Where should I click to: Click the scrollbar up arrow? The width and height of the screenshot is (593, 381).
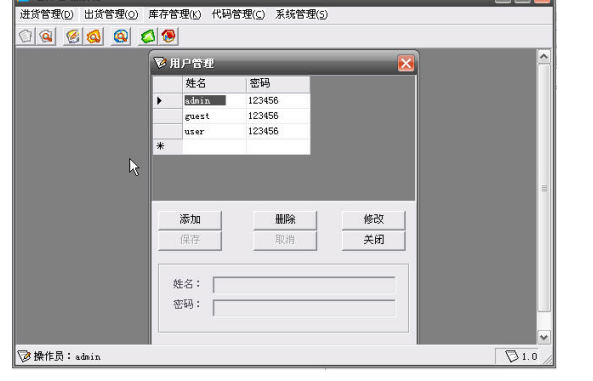(544, 57)
